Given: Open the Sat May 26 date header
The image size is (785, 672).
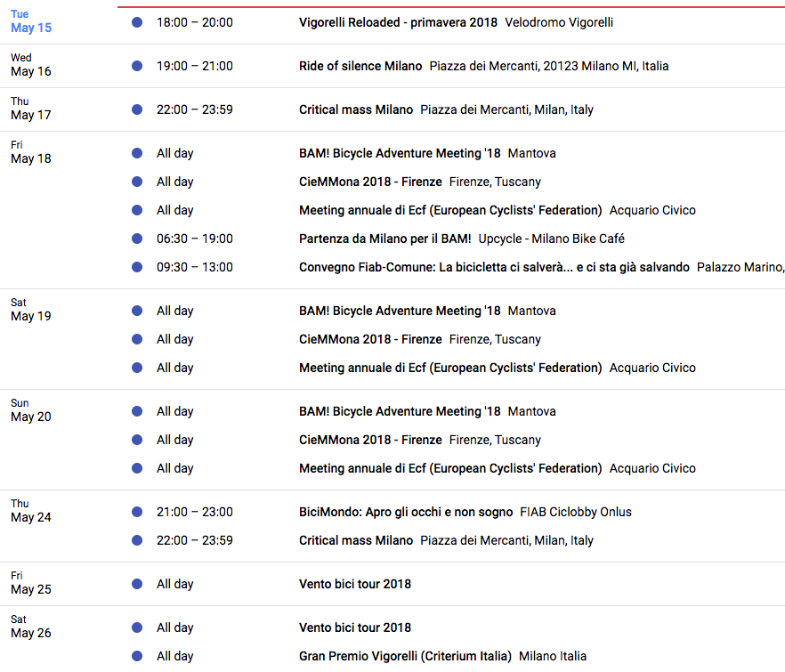Looking at the screenshot, I should (31, 627).
